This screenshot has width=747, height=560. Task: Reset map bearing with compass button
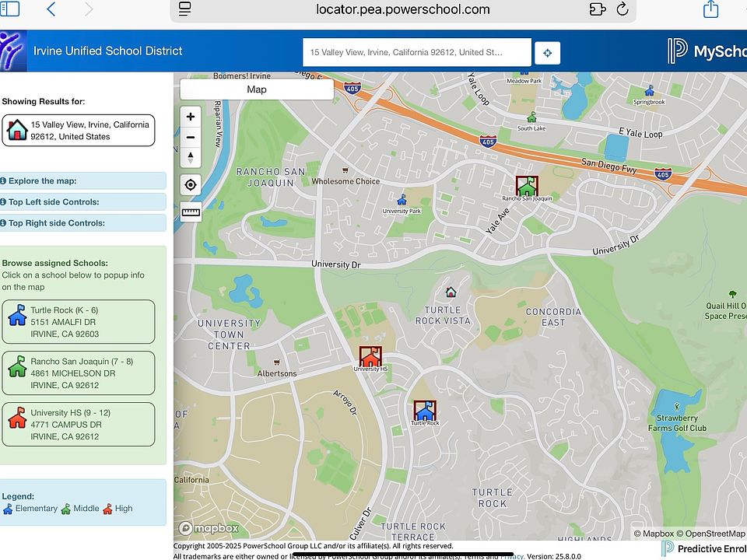pos(191,157)
